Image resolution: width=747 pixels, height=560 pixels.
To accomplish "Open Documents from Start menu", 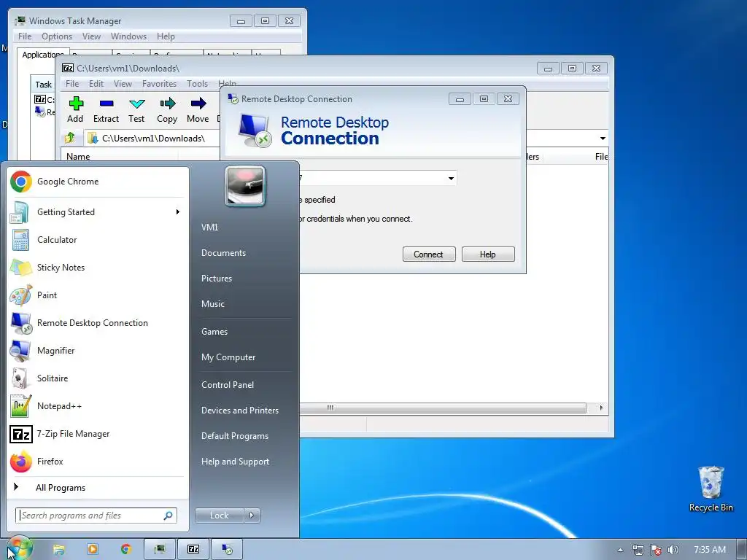I will [x=223, y=253].
